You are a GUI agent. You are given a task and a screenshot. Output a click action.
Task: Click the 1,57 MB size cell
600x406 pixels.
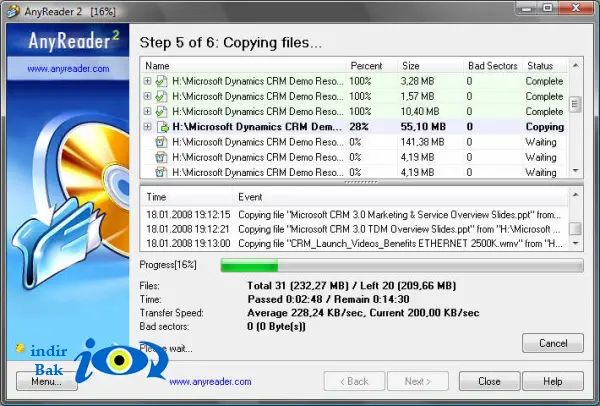coord(417,96)
